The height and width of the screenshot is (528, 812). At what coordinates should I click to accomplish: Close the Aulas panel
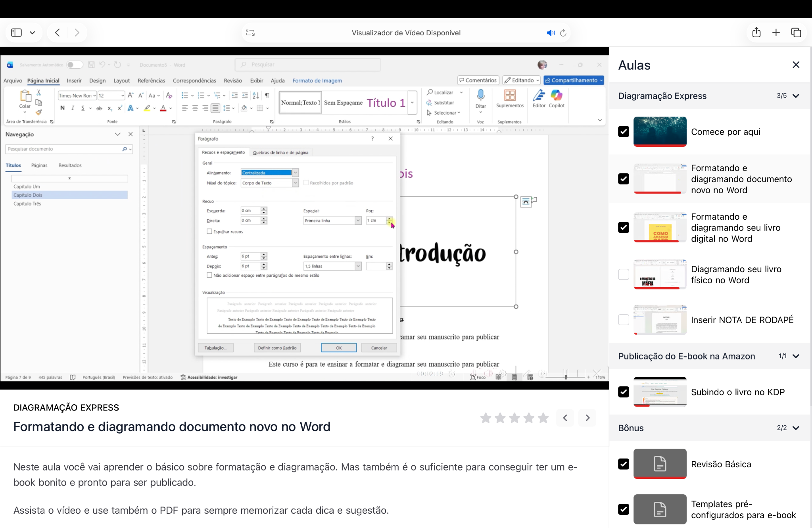pos(796,65)
